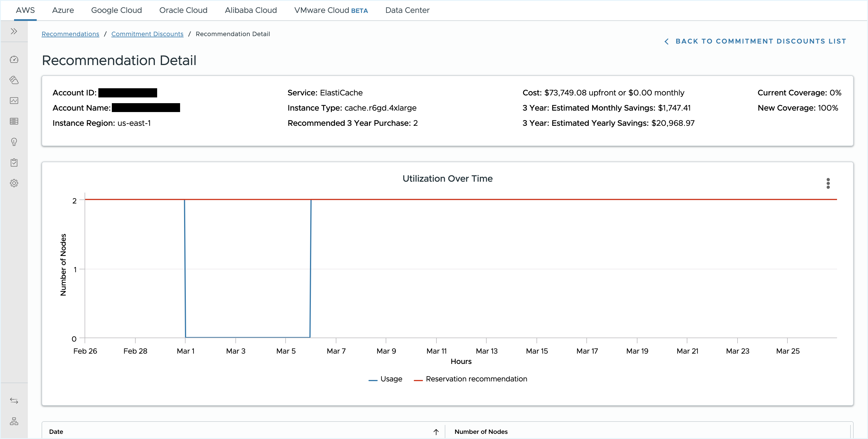Screen dimensions: 868x439
Task: Click the Recommendations breadcrumb link
Action: (x=71, y=34)
